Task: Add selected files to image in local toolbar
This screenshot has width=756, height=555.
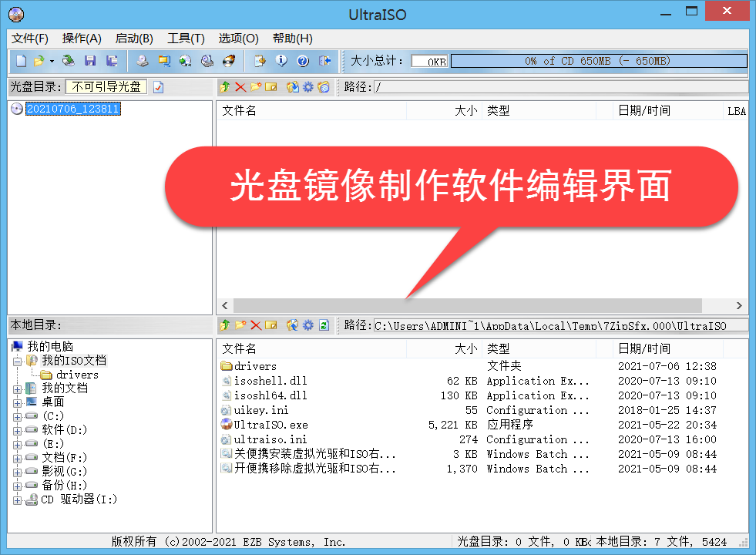Action: (x=292, y=325)
